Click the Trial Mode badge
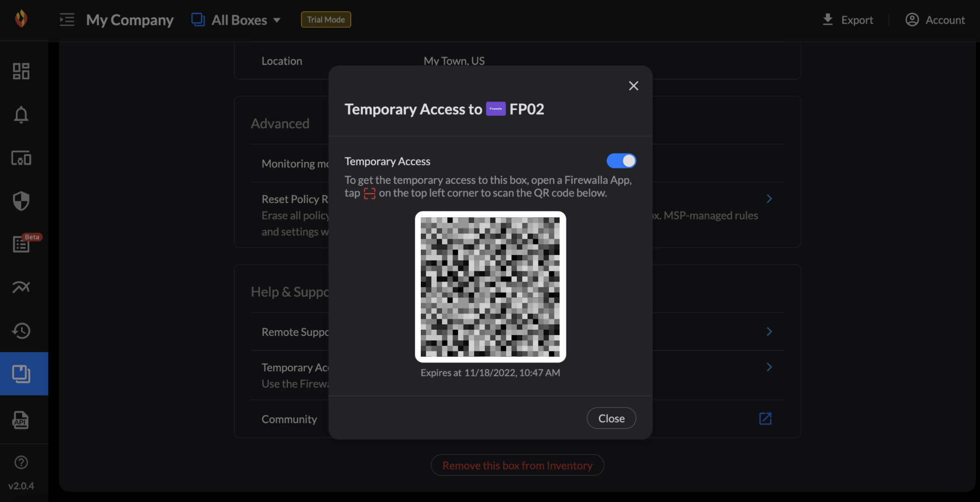This screenshot has height=502, width=980. pyautogui.click(x=326, y=20)
